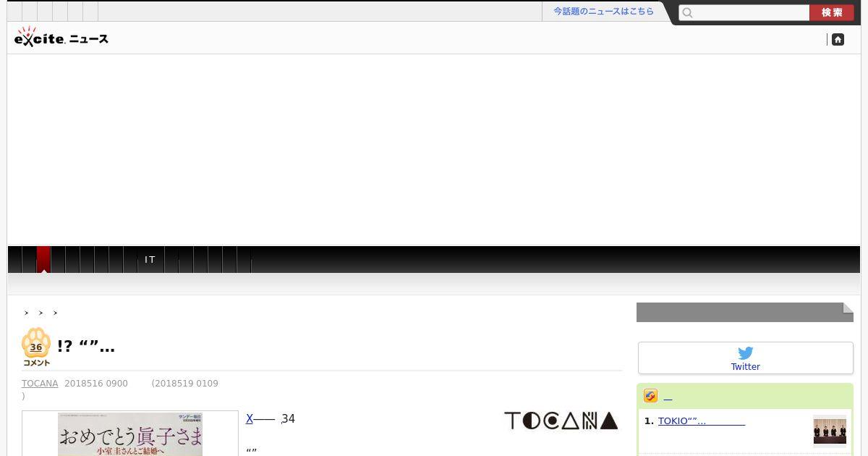Click the home icon in the header
Viewport: 868px width, 456px height.
click(x=838, y=40)
